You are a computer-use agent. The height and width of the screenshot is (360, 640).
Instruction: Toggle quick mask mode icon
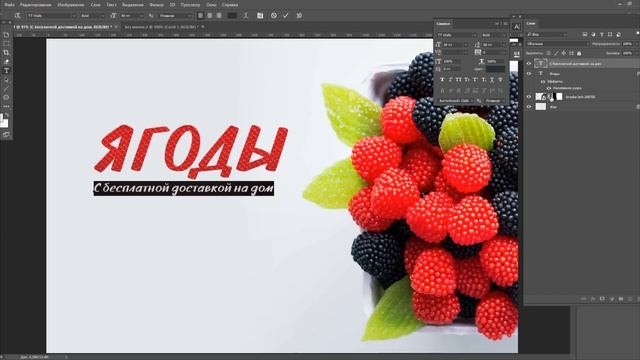(6, 134)
